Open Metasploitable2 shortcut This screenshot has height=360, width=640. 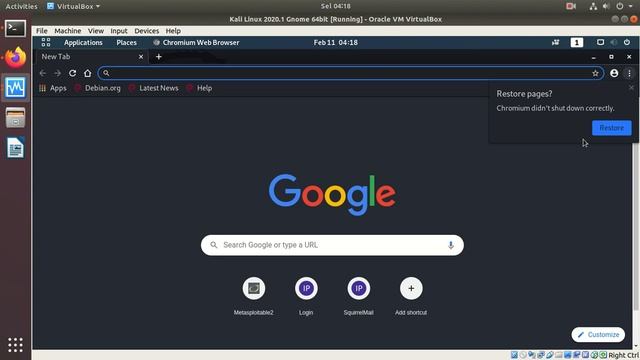(253, 296)
